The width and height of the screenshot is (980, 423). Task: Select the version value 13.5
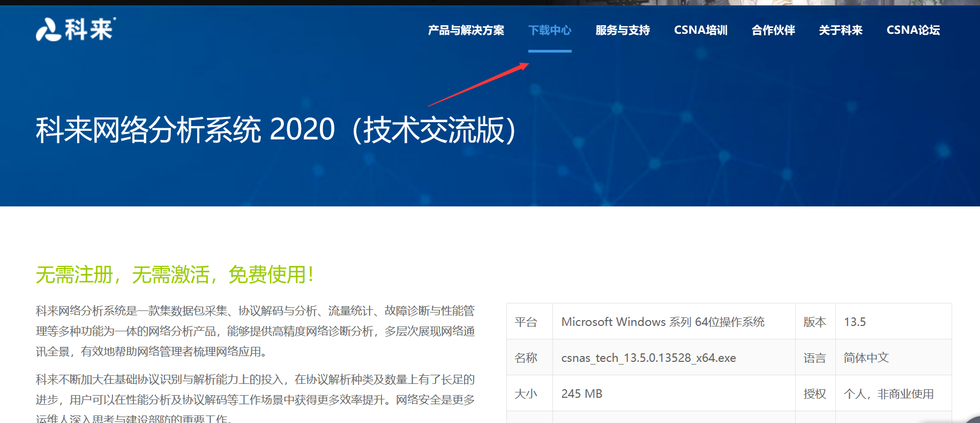pyautogui.click(x=855, y=322)
